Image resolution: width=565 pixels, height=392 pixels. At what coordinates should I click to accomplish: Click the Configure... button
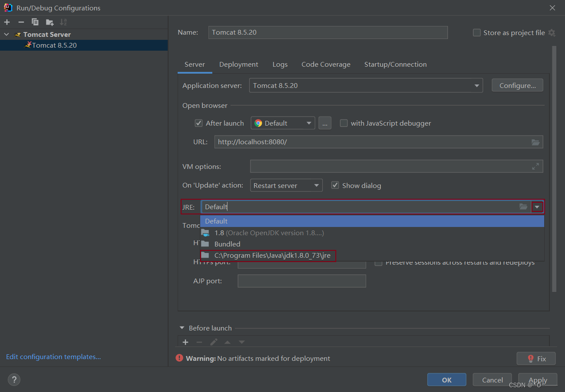(x=517, y=85)
